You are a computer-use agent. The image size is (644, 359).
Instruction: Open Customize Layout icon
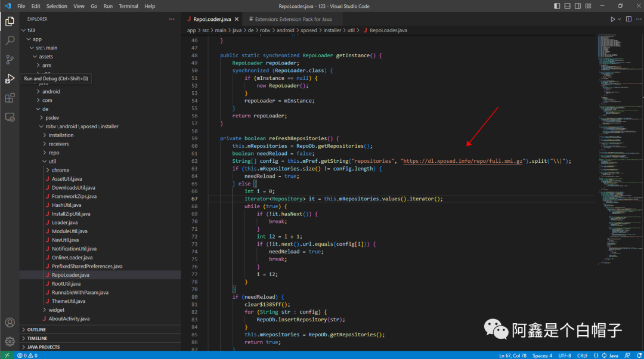(x=588, y=6)
